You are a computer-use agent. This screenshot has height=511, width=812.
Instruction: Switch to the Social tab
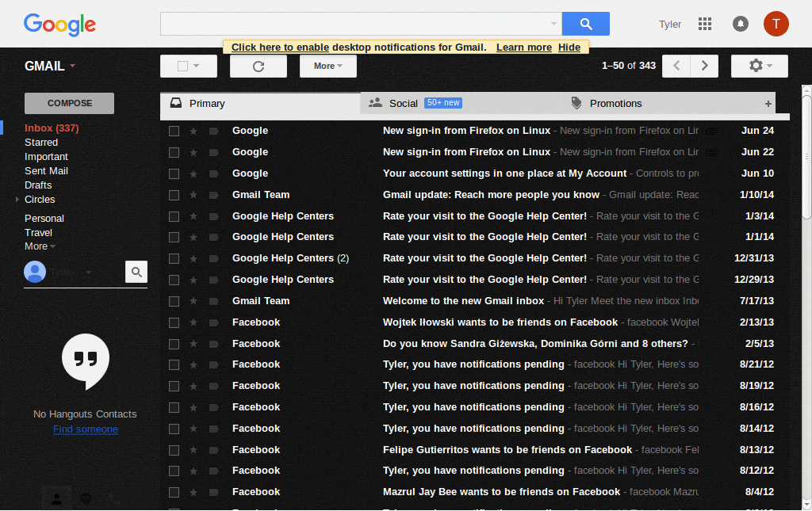point(461,104)
